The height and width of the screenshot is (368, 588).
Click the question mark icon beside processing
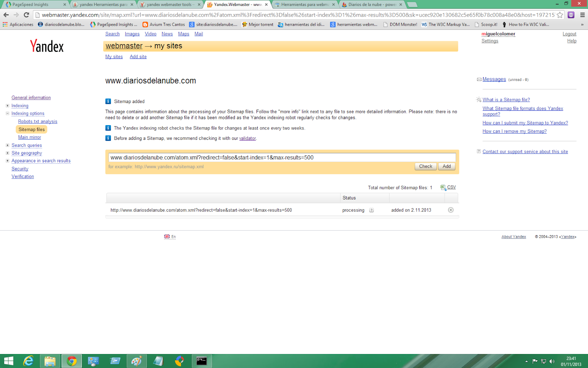pos(372,210)
